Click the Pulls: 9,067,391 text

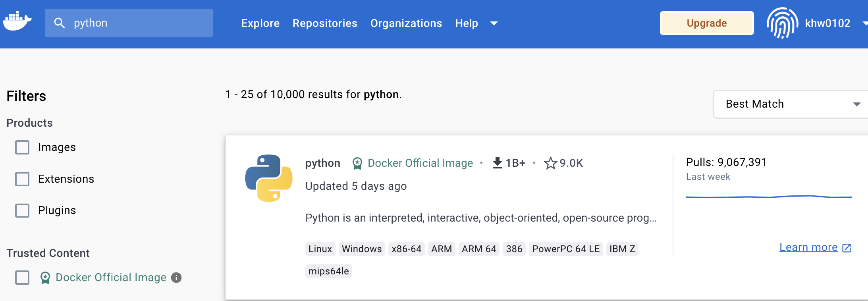(x=726, y=162)
